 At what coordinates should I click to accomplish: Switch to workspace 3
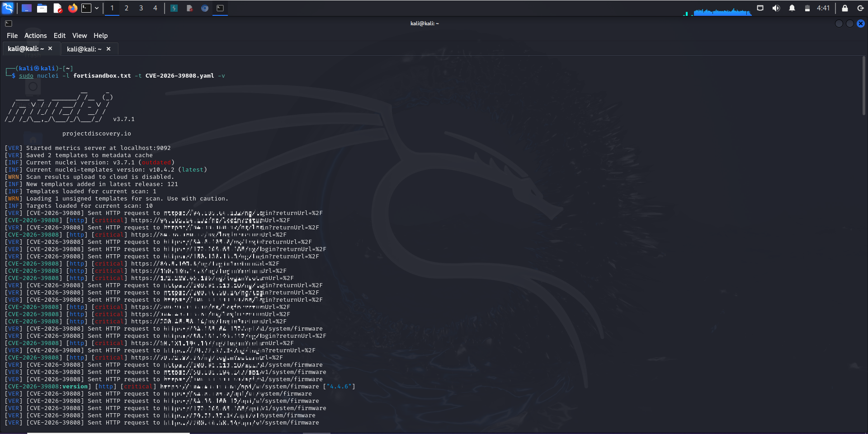(141, 8)
